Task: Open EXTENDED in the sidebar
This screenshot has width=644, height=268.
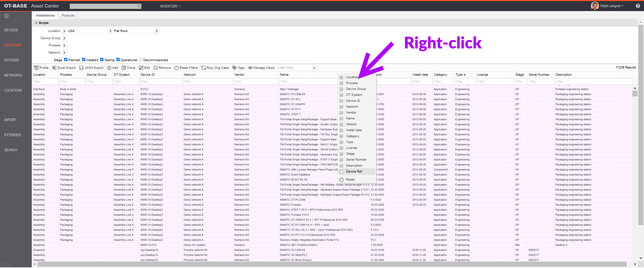Action: click(13, 135)
